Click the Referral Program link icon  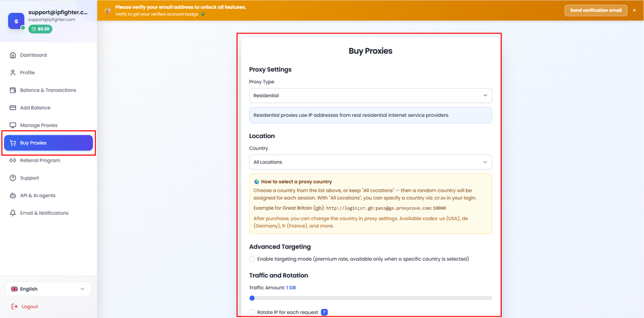coord(12,161)
